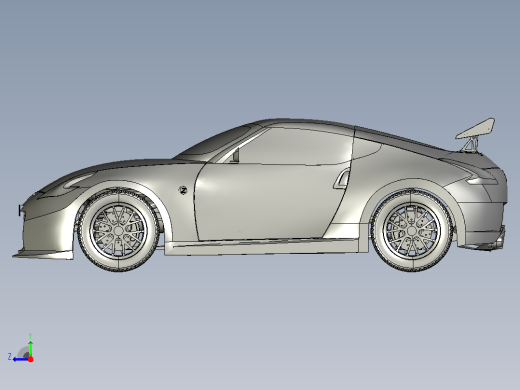This screenshot has height=390, width=520.
Task: Select the driver door handle
Action: 341,179
